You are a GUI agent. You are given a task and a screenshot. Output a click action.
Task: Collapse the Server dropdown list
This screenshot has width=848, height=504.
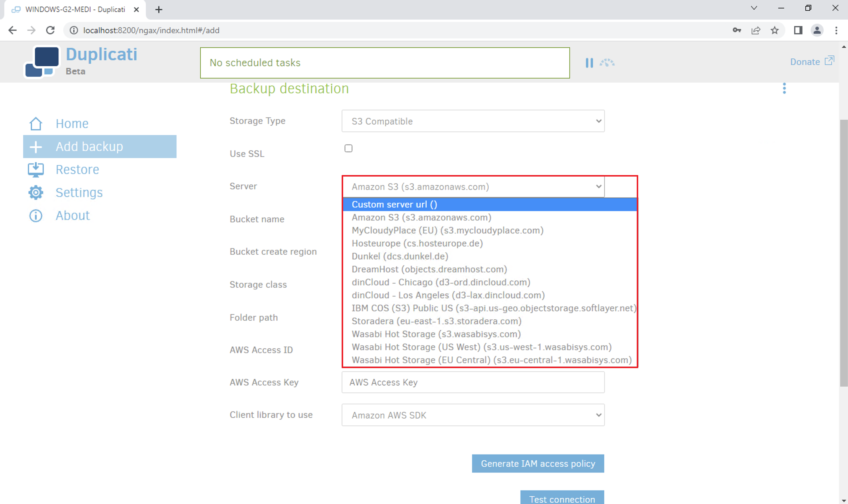coord(473,187)
